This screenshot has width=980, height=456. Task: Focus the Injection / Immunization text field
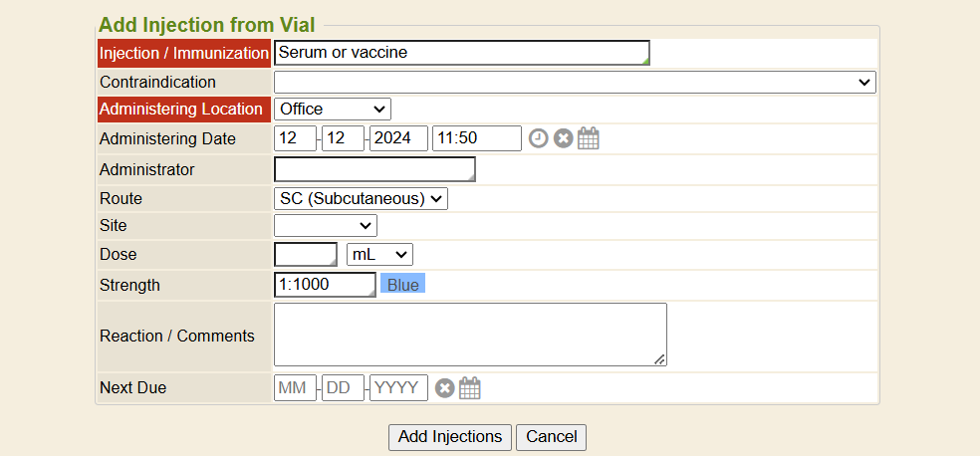(461, 53)
